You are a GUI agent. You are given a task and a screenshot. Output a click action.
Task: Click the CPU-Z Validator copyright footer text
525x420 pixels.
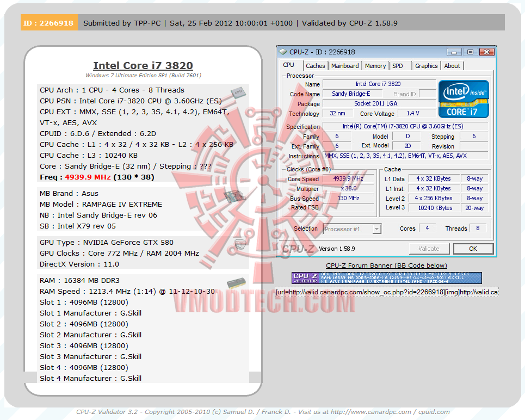coord(263,412)
